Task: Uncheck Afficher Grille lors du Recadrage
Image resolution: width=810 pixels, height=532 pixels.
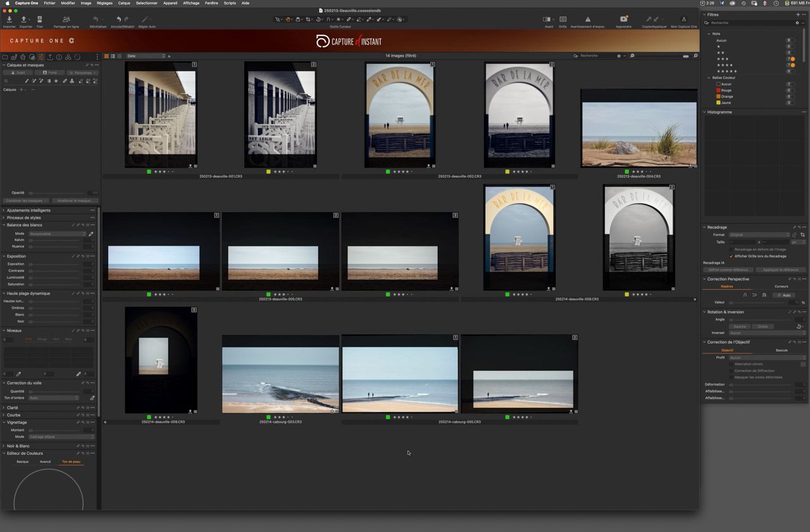Action: click(x=732, y=256)
